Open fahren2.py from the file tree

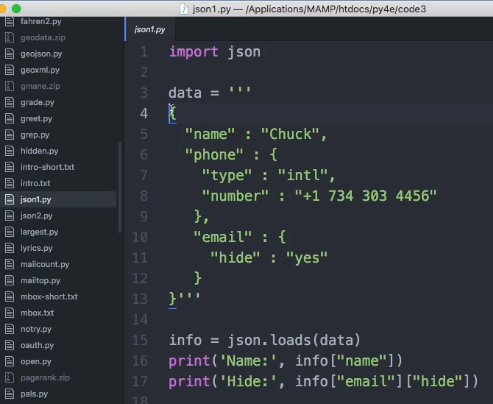coord(41,22)
